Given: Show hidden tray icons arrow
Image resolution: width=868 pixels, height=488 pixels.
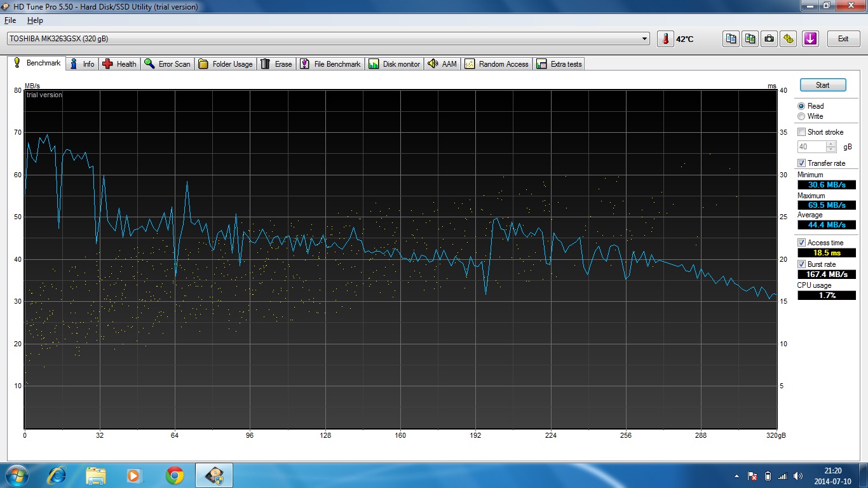Looking at the screenshot, I should coord(736,476).
